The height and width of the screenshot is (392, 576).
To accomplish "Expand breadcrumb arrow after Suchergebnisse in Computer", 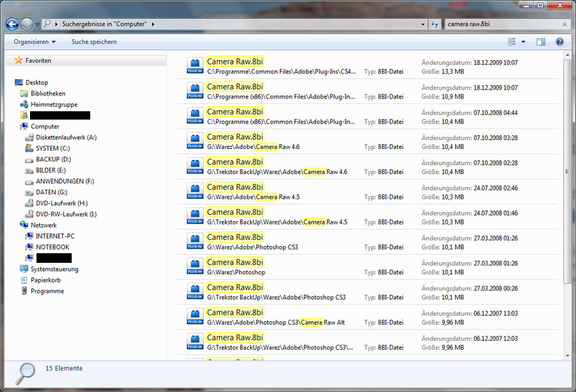I will pyautogui.click(x=153, y=24).
